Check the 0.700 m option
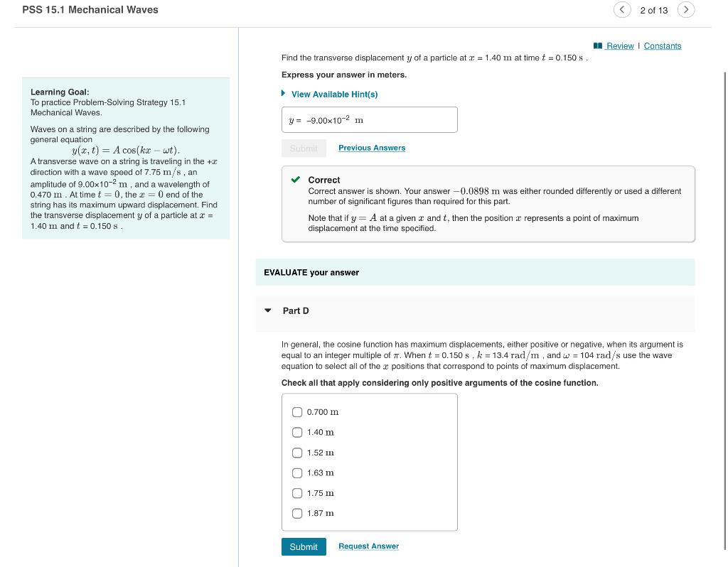The height and width of the screenshot is (567, 728). [x=297, y=412]
